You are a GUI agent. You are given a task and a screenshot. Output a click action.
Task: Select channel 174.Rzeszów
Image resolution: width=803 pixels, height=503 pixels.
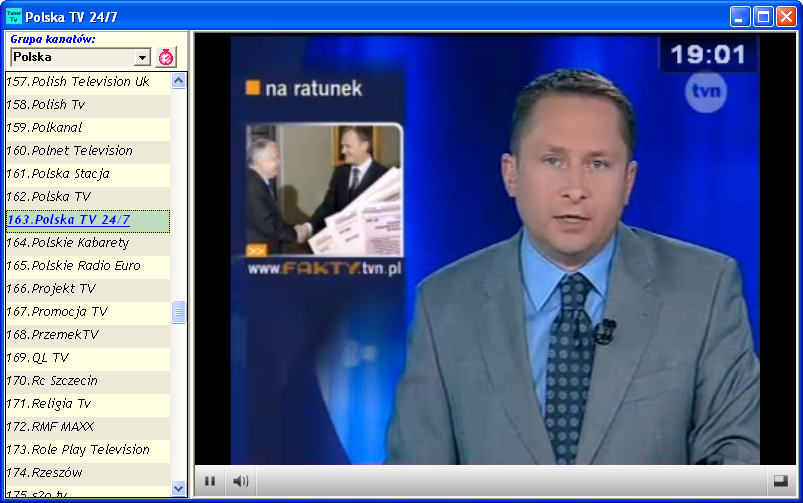(88, 473)
